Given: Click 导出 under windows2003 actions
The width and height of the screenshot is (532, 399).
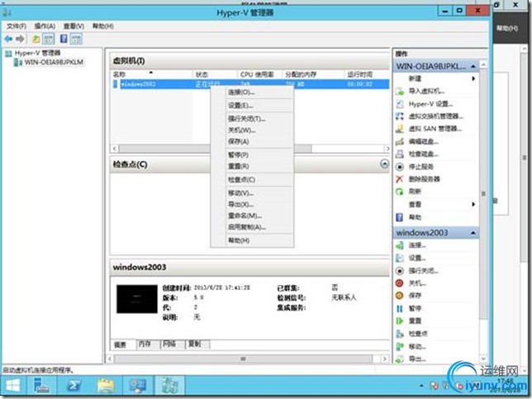Looking at the screenshot, I should tap(417, 359).
